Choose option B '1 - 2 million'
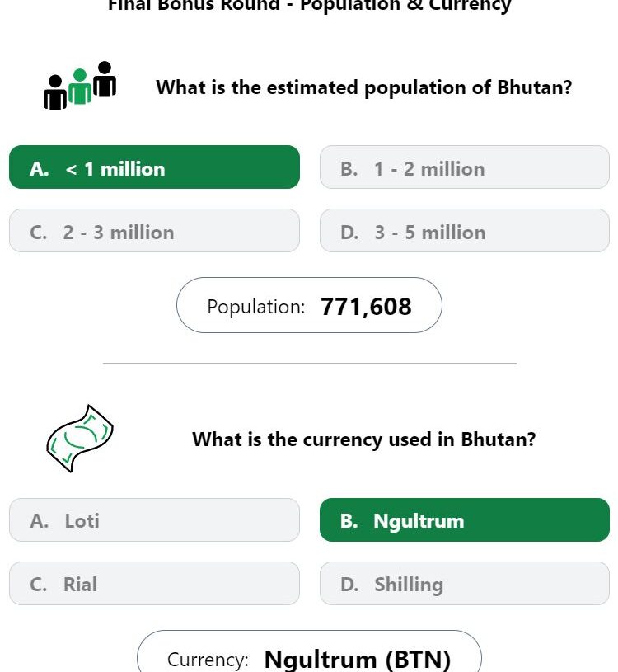The width and height of the screenshot is (618, 672). click(x=464, y=167)
